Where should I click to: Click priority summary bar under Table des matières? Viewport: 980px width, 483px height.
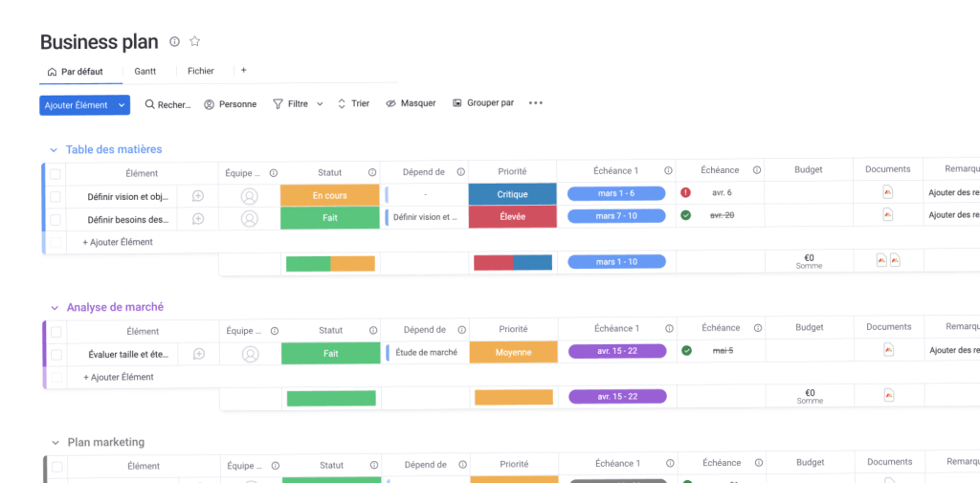(513, 262)
